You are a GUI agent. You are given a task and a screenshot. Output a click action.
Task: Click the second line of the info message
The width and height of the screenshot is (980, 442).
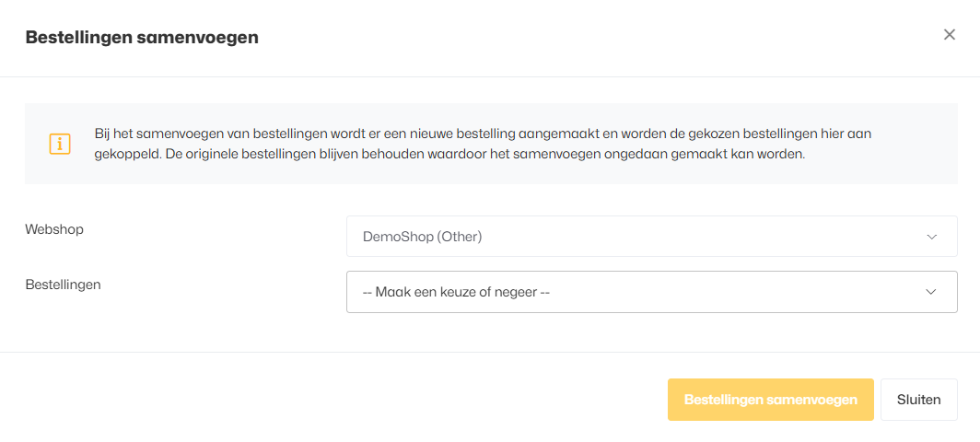tap(449, 154)
